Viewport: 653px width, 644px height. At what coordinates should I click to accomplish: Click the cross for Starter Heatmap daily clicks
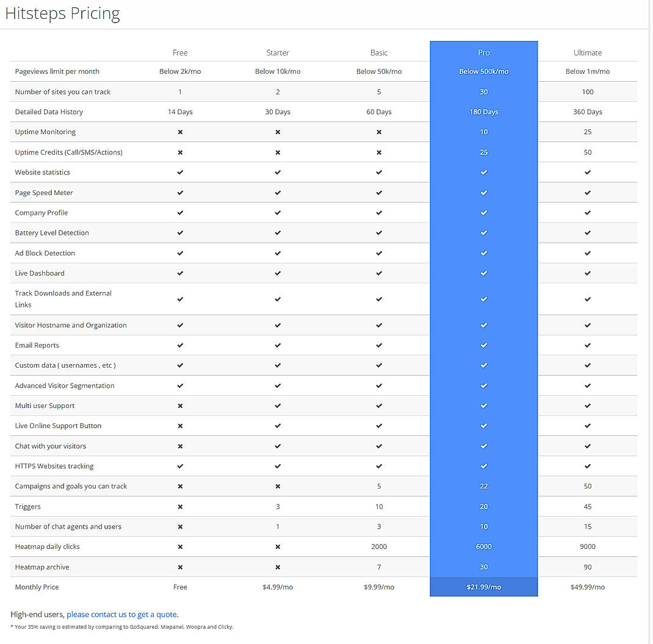click(x=278, y=546)
